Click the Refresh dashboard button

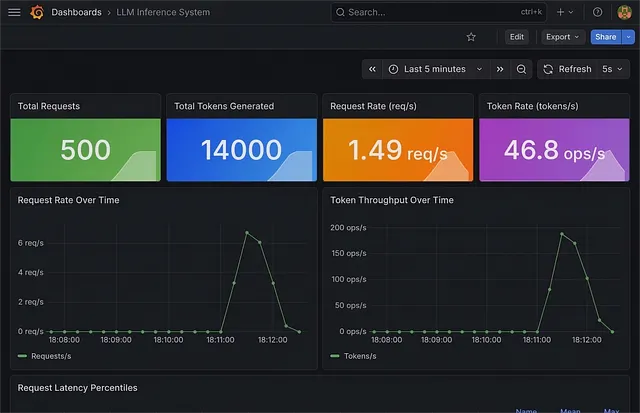(x=567, y=69)
